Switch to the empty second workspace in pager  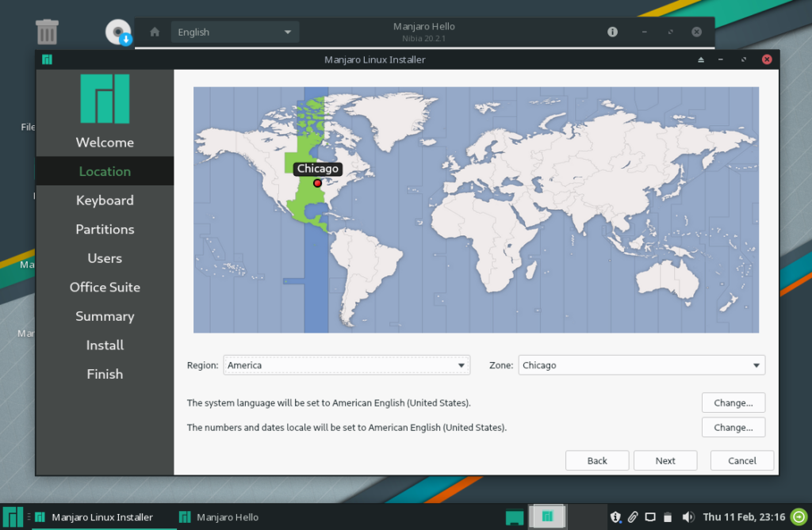tap(586, 517)
